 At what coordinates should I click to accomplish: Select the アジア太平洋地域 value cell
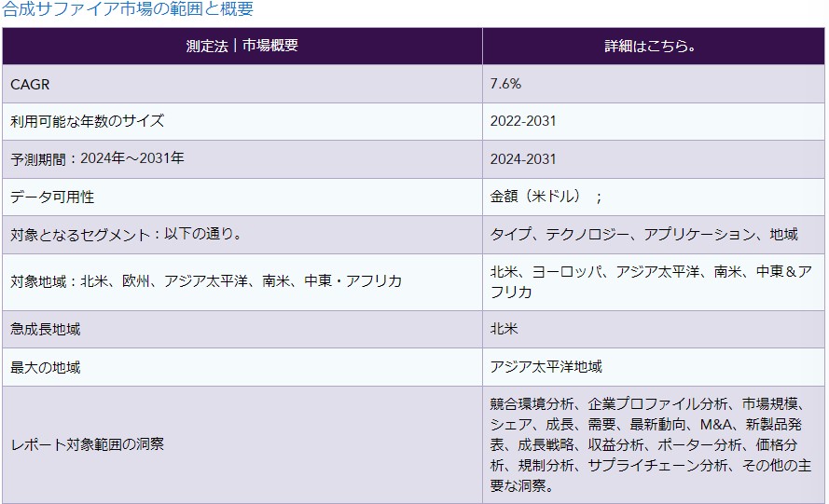coord(654,367)
